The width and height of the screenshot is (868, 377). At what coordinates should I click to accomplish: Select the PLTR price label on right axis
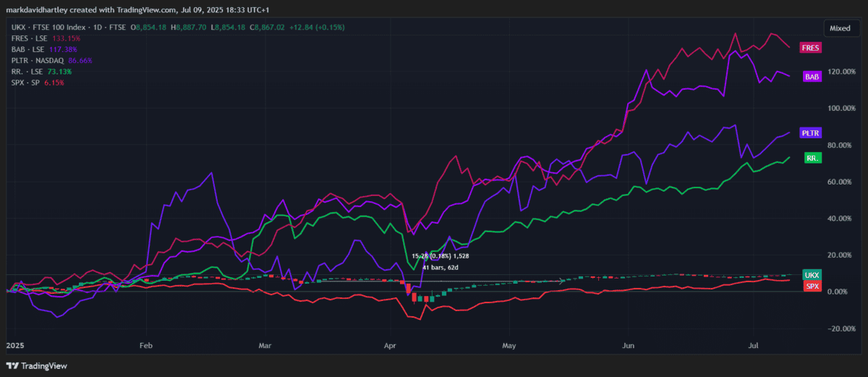[809, 133]
